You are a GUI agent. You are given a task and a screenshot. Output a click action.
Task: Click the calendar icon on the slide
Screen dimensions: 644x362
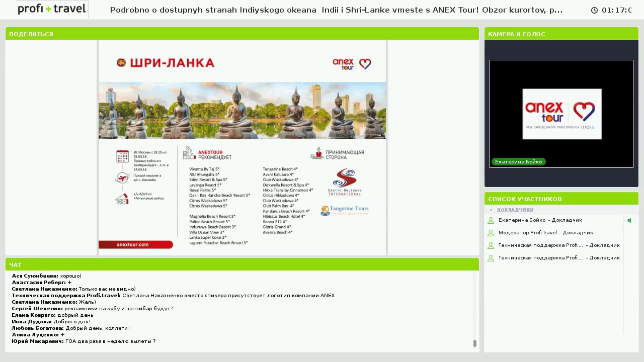click(123, 156)
